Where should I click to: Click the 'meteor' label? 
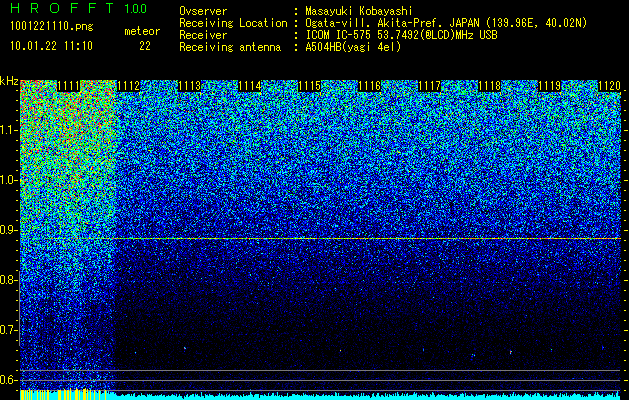(142, 31)
